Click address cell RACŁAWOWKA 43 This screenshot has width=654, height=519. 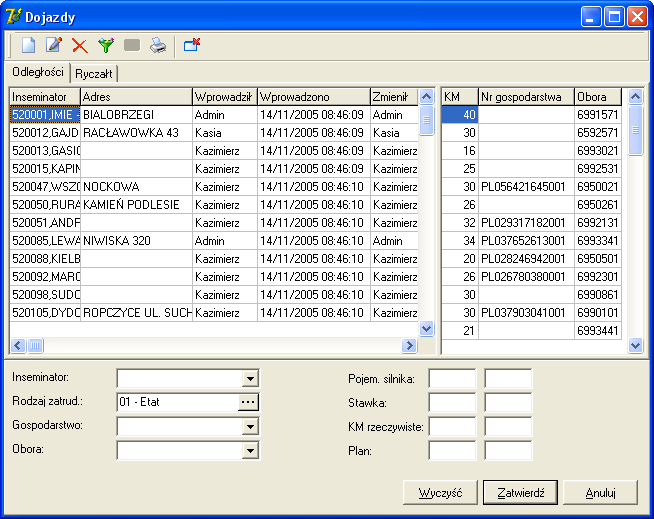[136, 133]
